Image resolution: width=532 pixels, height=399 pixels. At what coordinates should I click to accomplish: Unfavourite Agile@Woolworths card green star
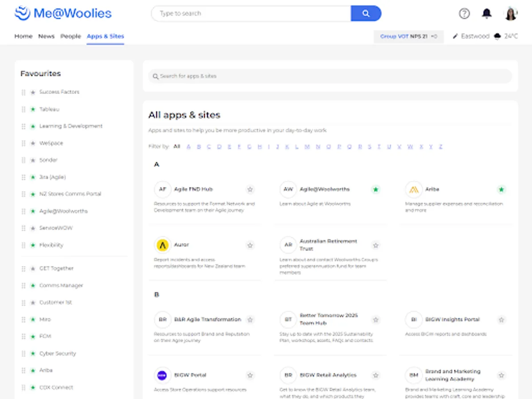376,189
